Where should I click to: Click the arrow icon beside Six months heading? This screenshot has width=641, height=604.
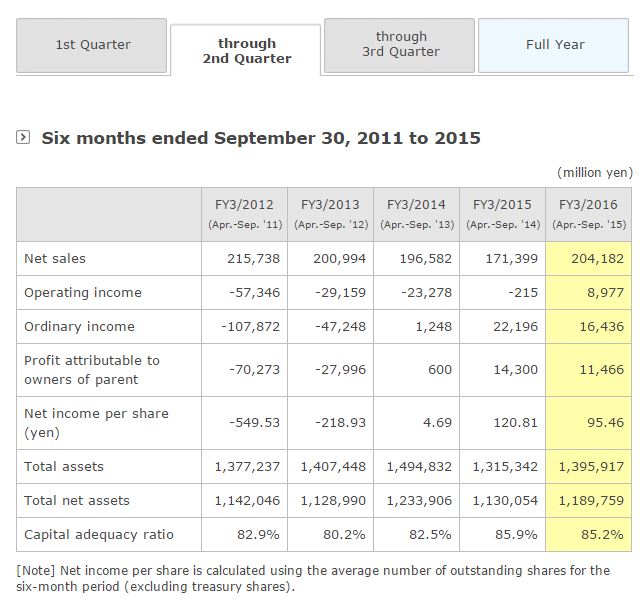pos(23,137)
